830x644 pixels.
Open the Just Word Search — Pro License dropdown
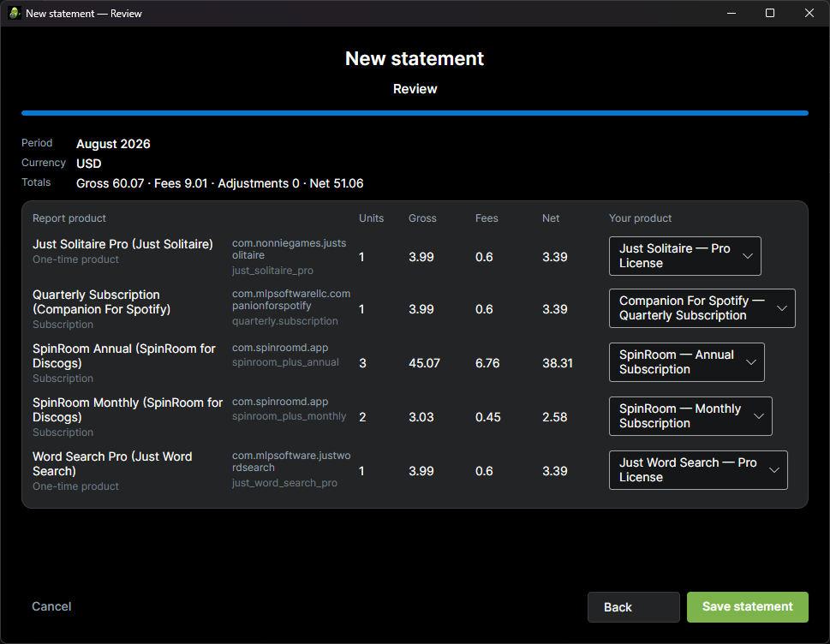pyautogui.click(x=698, y=470)
